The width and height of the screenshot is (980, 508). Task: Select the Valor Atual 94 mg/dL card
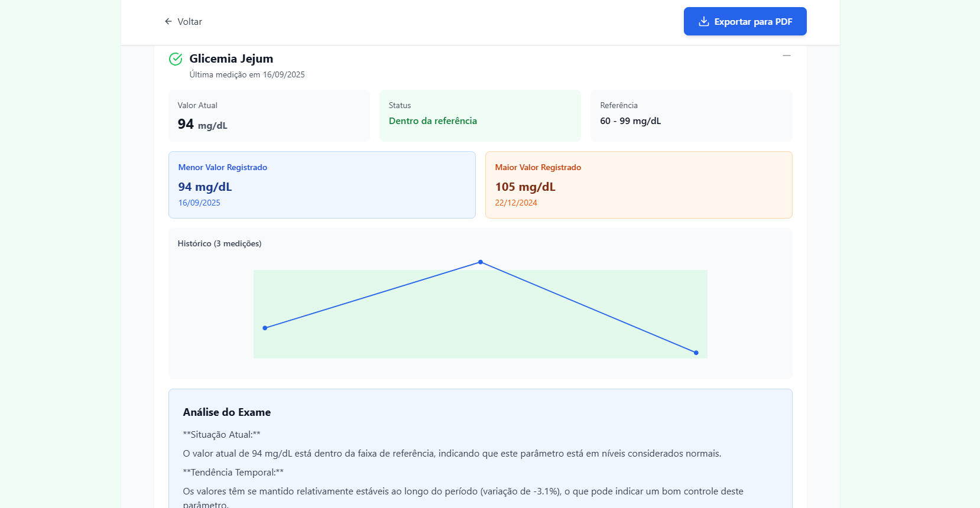tap(269, 116)
